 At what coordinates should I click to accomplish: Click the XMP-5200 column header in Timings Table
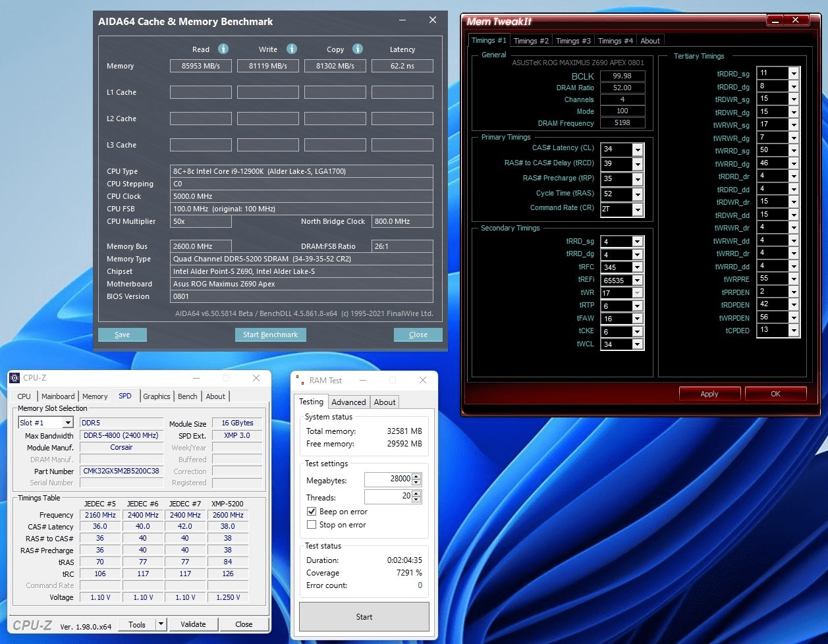227,504
